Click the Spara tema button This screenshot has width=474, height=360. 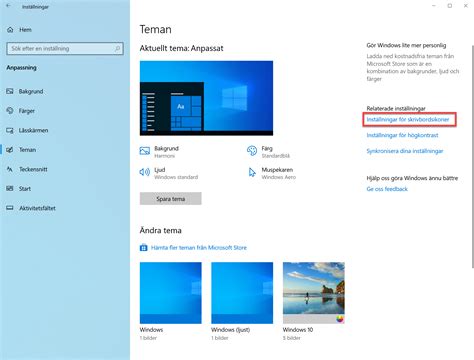point(170,199)
